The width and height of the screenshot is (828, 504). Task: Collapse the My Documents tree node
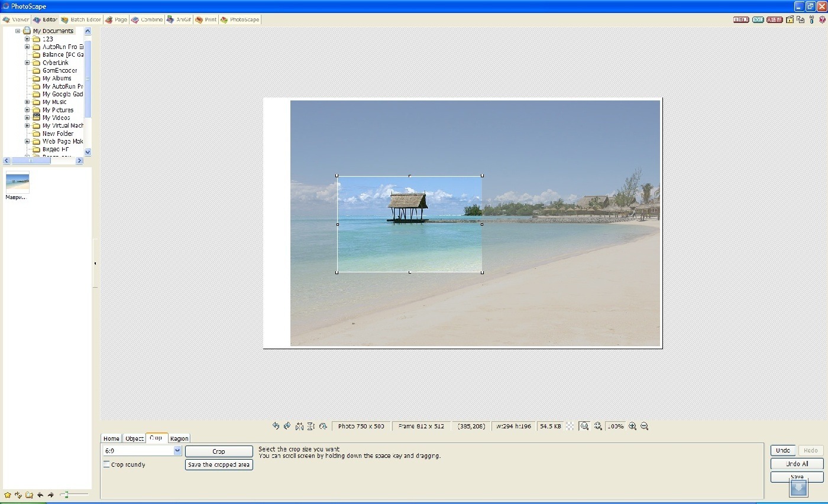coord(18,31)
